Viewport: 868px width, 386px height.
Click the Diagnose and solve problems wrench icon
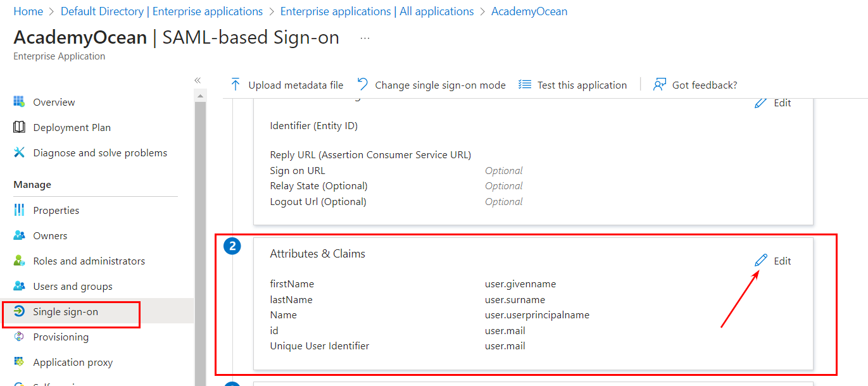pyautogui.click(x=19, y=153)
